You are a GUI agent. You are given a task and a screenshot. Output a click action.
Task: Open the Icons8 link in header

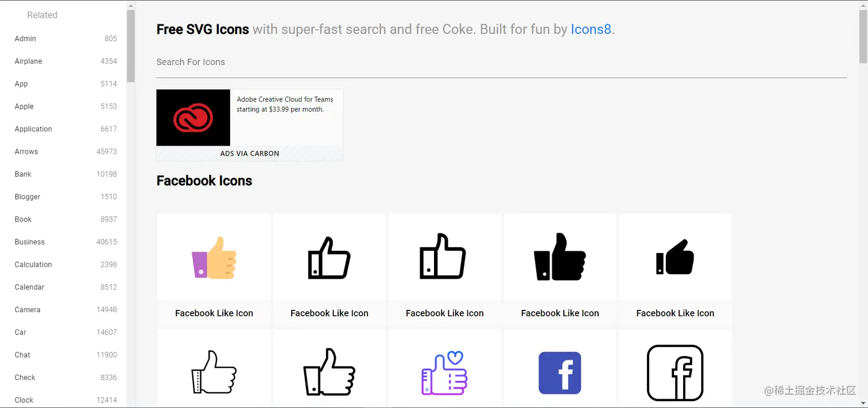pos(591,29)
